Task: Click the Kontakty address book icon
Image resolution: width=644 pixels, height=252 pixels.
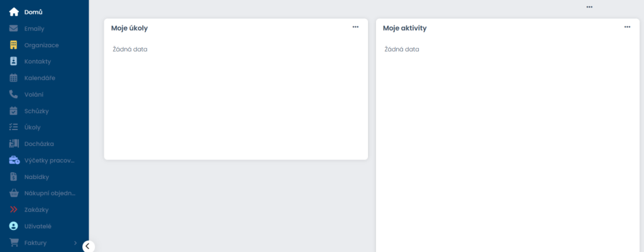Action: (14, 62)
